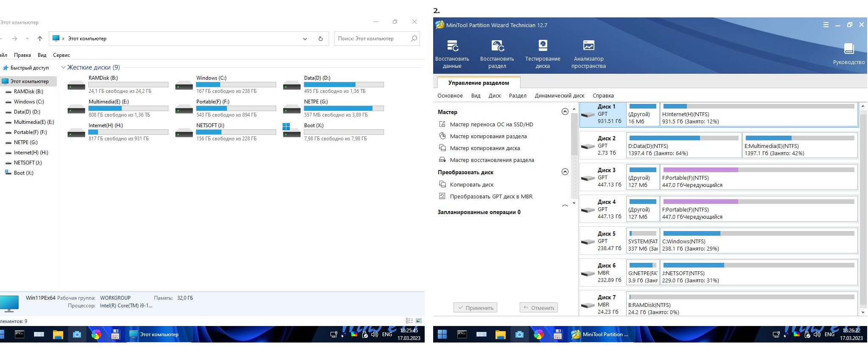Screen dimensions: 868x351
Task: Open the Справка menu
Action: coord(603,96)
